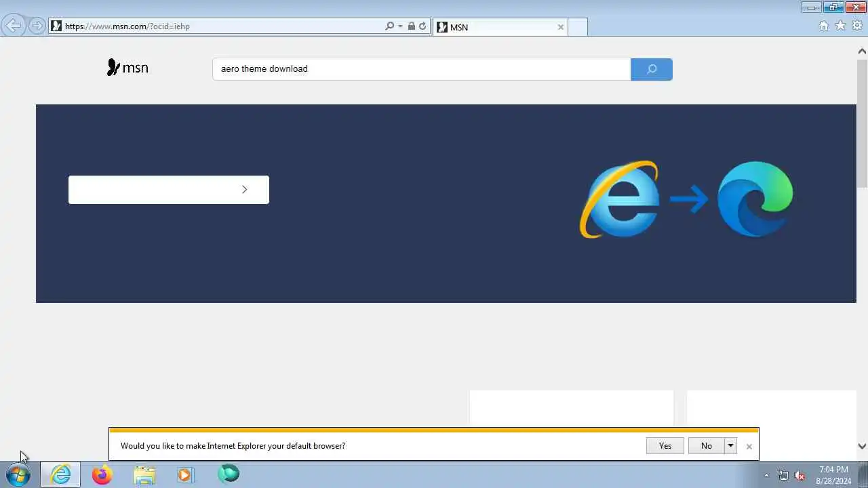The width and height of the screenshot is (868, 488).
Task: Dismiss the default browser notification bar
Action: [749, 446]
